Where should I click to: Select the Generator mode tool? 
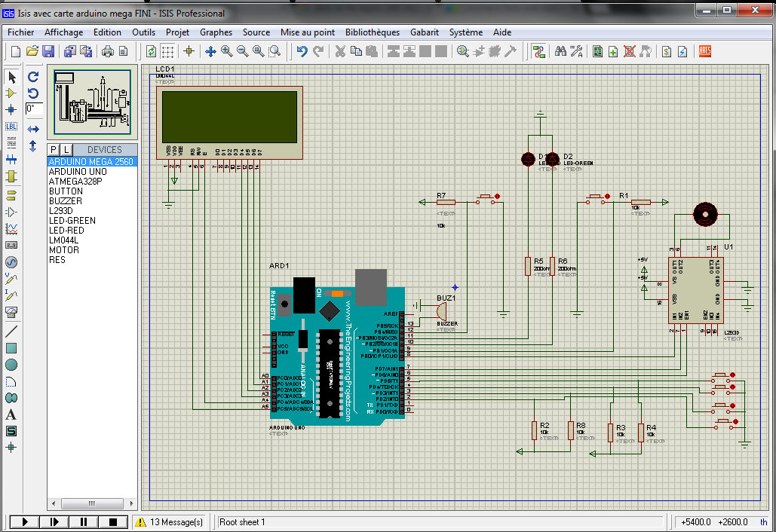11,261
